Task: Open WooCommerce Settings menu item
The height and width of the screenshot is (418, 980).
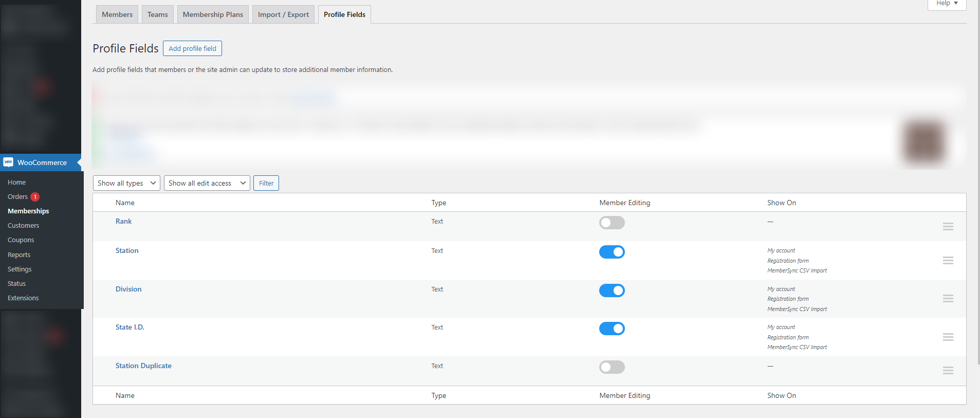Action: (20, 269)
